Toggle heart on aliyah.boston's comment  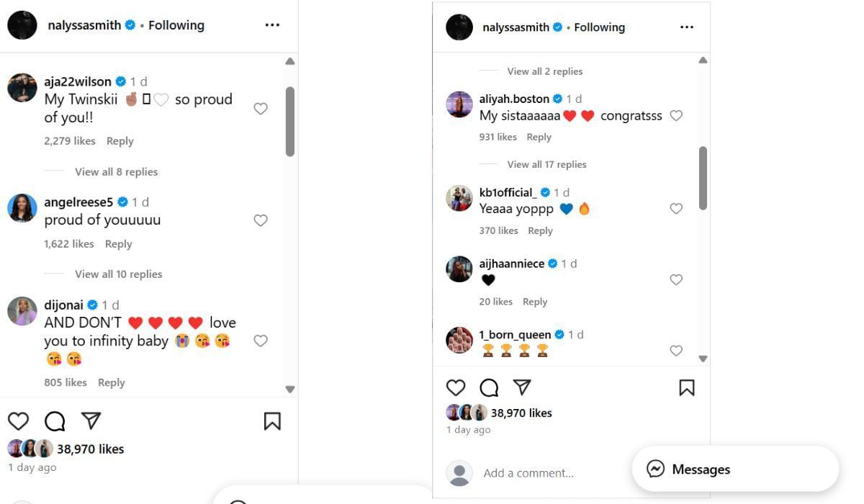(676, 116)
